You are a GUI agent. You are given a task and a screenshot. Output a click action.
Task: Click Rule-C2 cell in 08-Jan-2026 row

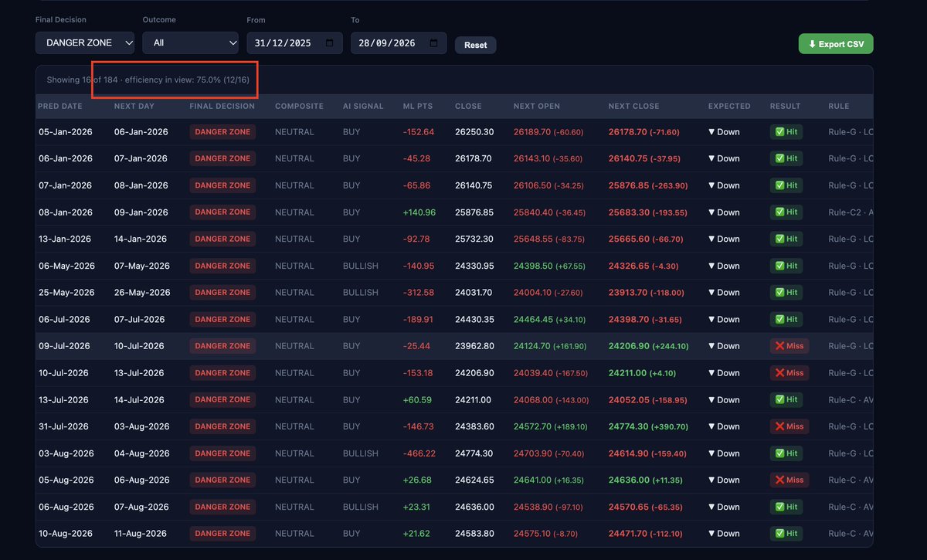pos(851,212)
